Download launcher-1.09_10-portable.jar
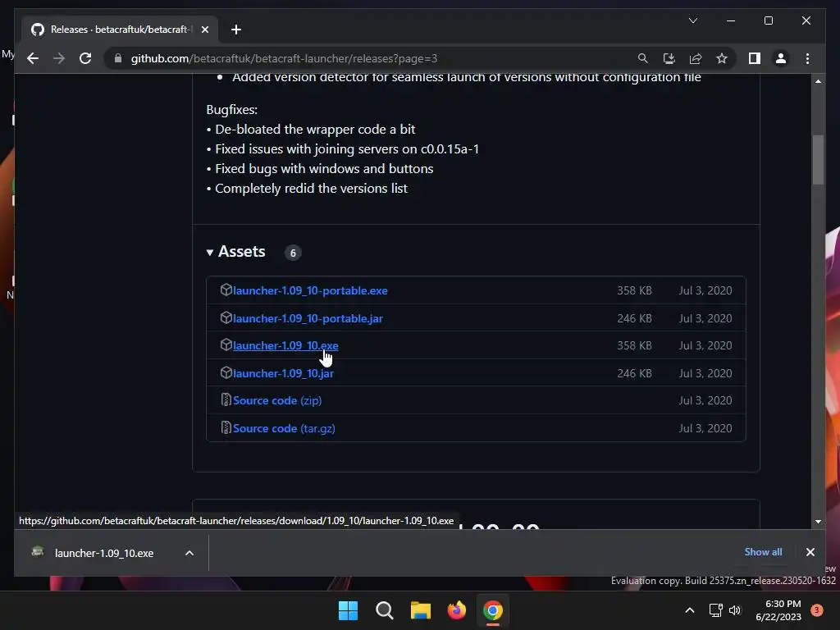840x630 pixels. pyautogui.click(x=308, y=318)
